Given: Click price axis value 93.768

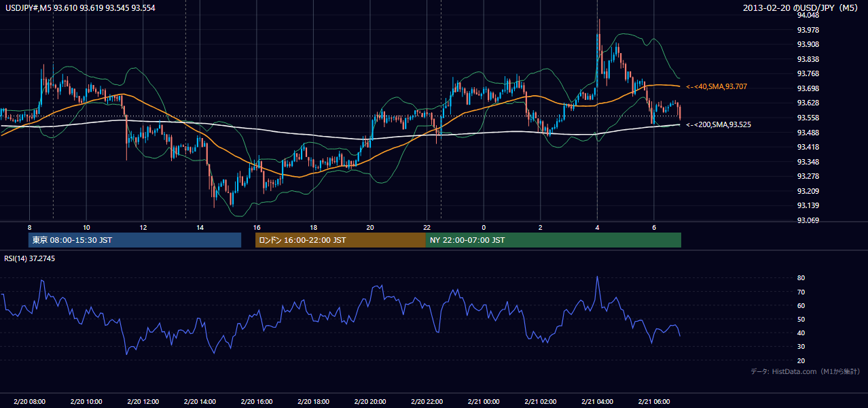Looking at the screenshot, I should click(808, 74).
